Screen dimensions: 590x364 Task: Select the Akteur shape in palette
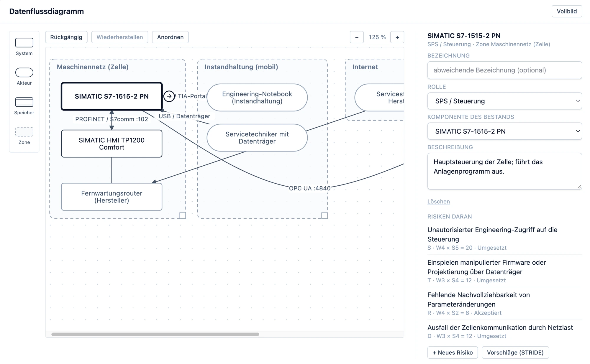click(24, 76)
